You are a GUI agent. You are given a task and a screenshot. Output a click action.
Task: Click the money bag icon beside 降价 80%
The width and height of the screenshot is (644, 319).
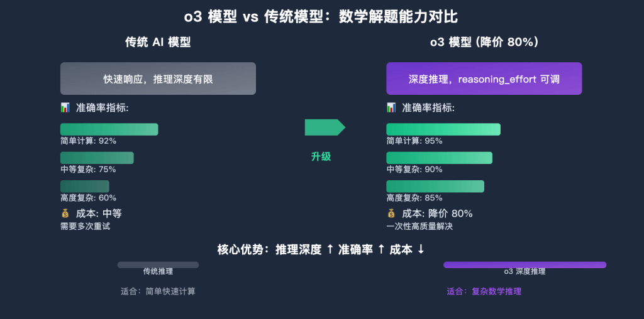click(391, 214)
